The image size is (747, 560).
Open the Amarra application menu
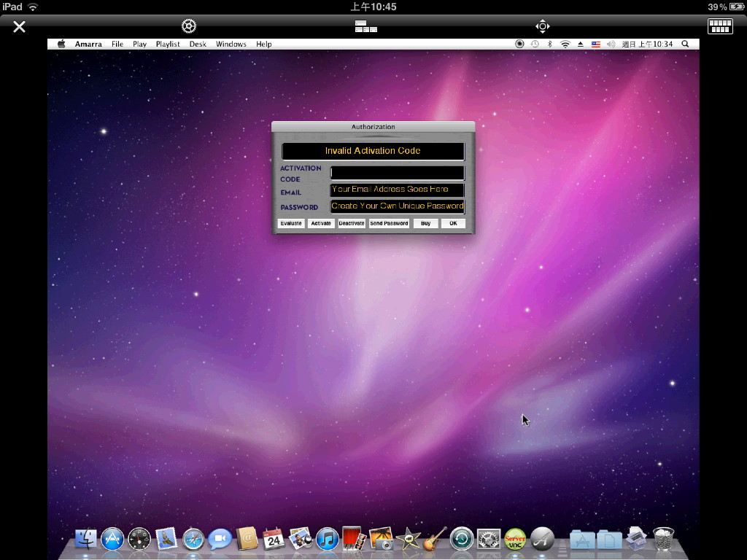pyautogui.click(x=88, y=44)
